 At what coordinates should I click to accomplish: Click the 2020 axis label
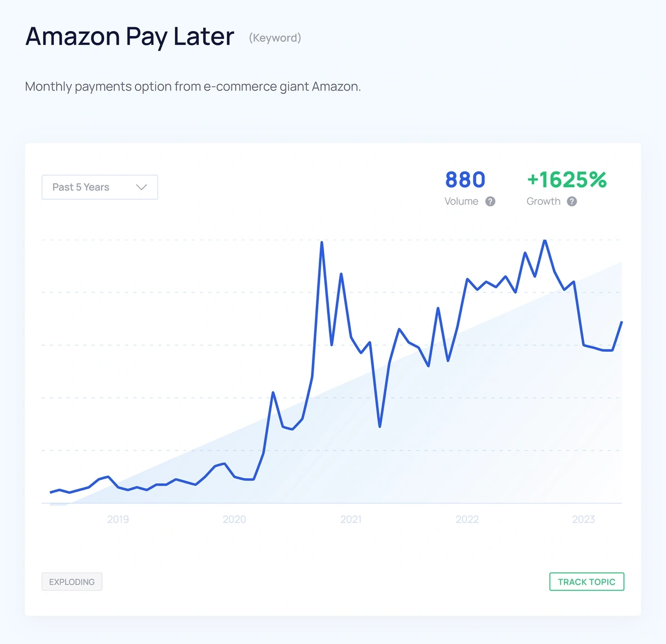tap(234, 519)
